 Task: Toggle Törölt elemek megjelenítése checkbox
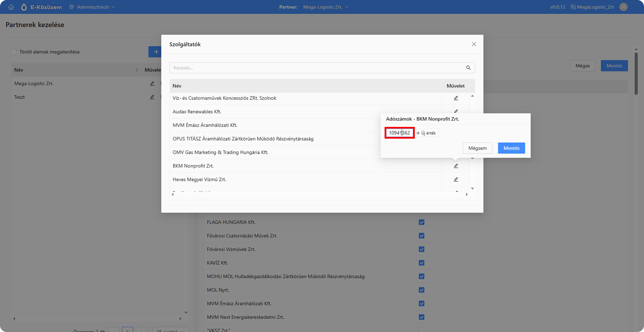coord(14,52)
